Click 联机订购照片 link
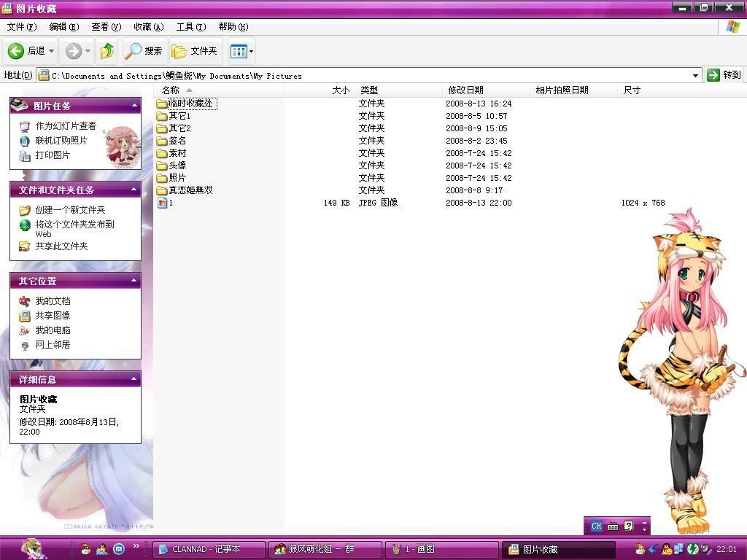747x560 pixels. (61, 141)
